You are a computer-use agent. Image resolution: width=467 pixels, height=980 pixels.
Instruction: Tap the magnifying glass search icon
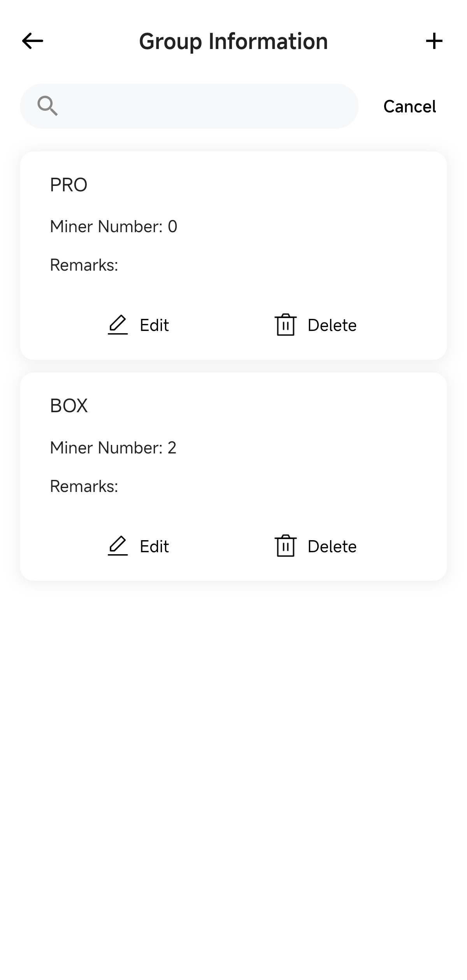click(47, 106)
